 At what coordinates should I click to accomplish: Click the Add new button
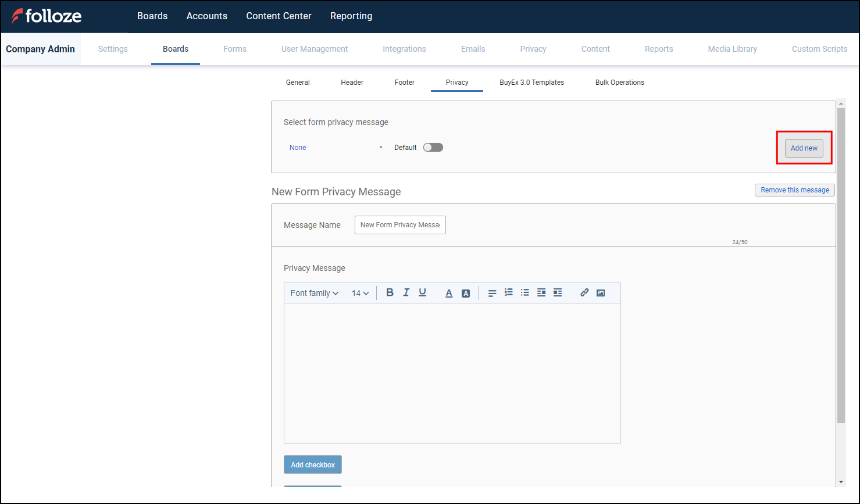pos(804,148)
